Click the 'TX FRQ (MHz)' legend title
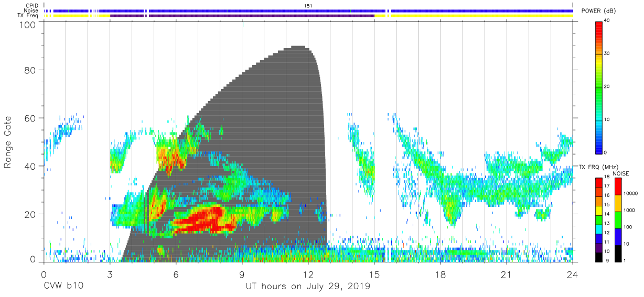The width and height of the screenshot is (644, 297). (598, 167)
